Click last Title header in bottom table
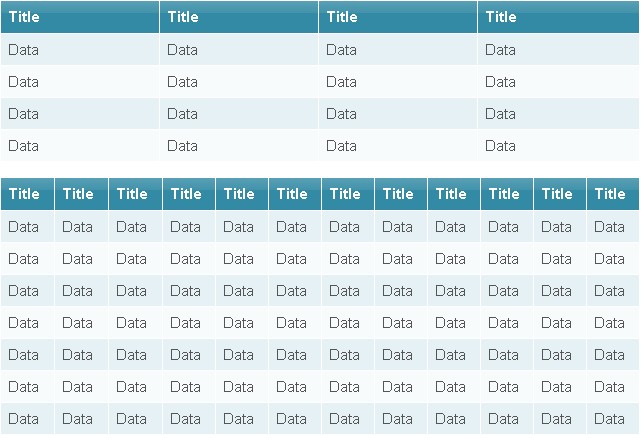Image resolution: width=642 pixels, height=438 pixels. (610, 194)
